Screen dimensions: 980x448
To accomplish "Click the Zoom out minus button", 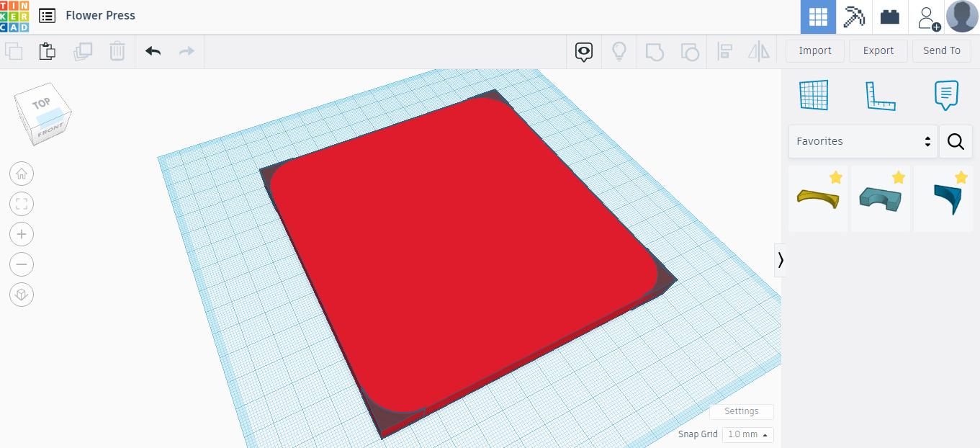I will pos(22,264).
